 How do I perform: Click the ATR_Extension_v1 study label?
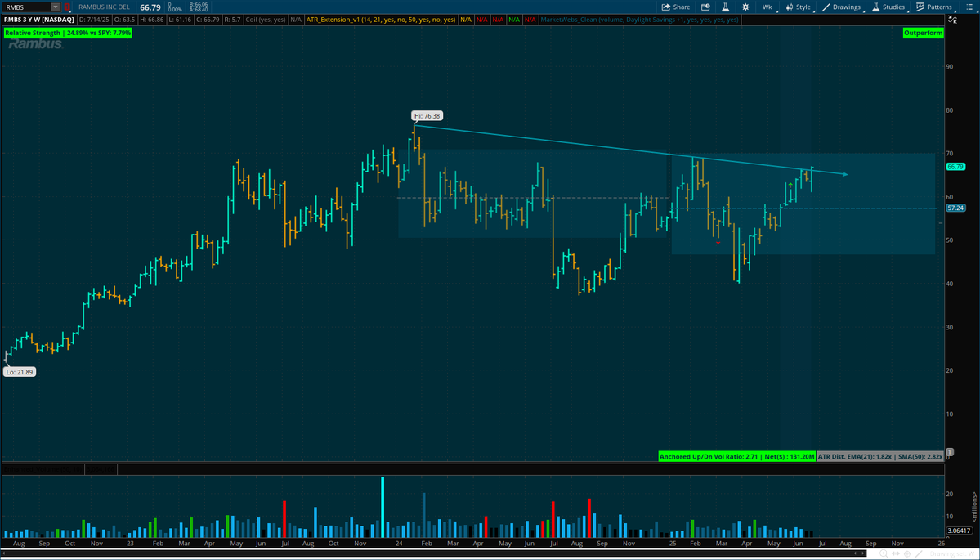click(x=381, y=20)
